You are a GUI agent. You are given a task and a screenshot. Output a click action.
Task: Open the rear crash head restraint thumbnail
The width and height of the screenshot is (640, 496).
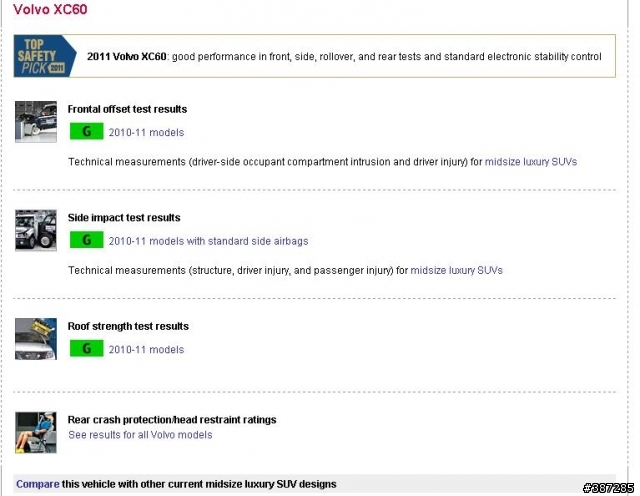pyautogui.click(x=36, y=432)
